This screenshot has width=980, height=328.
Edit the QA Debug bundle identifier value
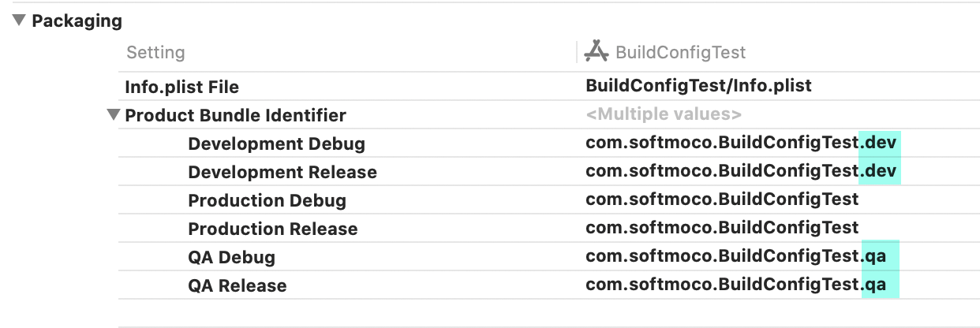[x=740, y=257]
